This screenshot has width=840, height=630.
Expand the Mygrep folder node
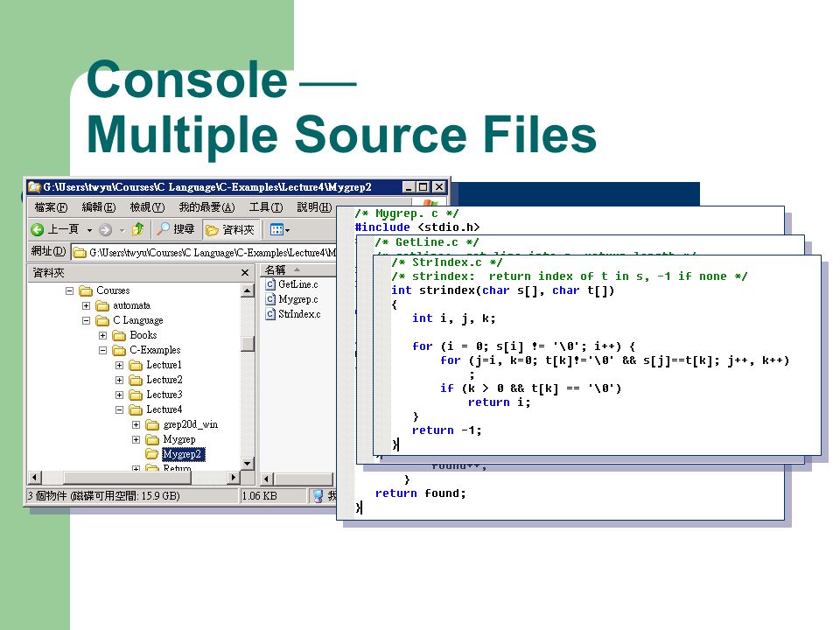click(136, 440)
